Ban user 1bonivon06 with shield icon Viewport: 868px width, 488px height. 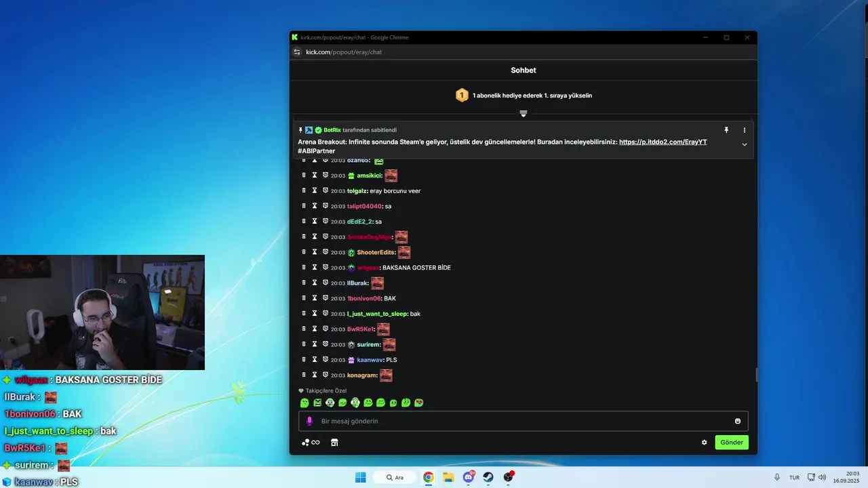[325, 298]
